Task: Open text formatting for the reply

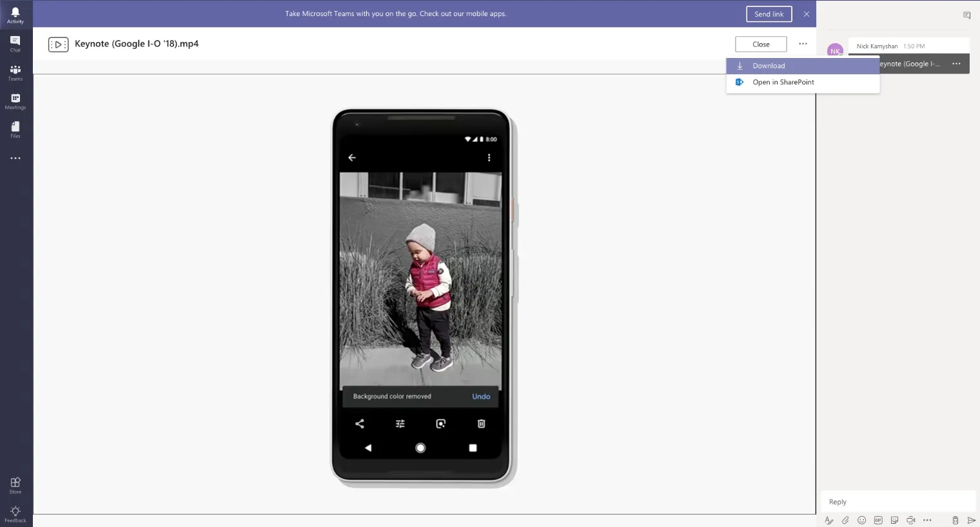Action: point(828,520)
